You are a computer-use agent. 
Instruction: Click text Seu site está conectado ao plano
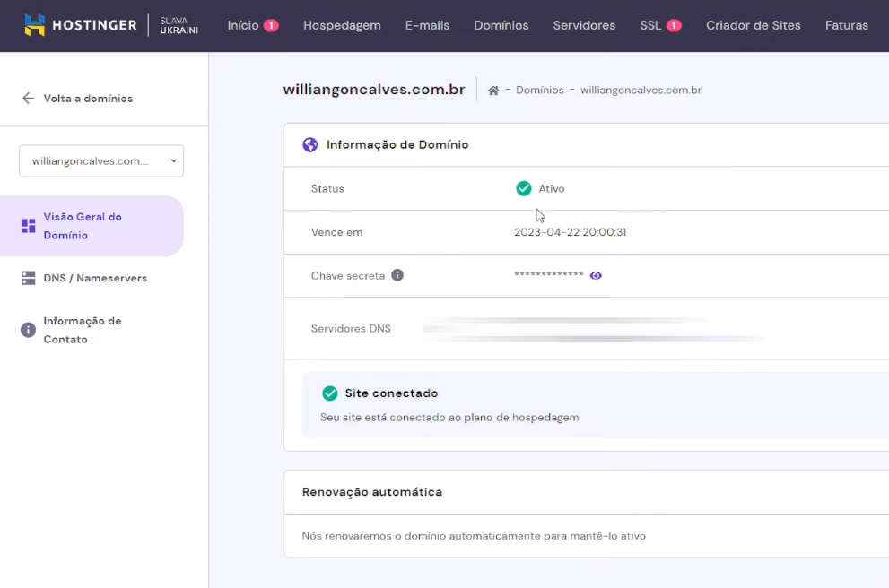449,418
